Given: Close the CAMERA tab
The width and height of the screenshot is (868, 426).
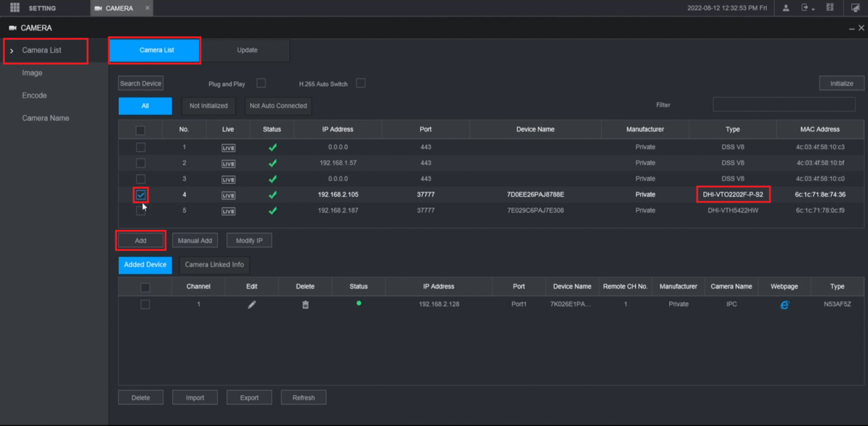Looking at the screenshot, I should 148,8.
